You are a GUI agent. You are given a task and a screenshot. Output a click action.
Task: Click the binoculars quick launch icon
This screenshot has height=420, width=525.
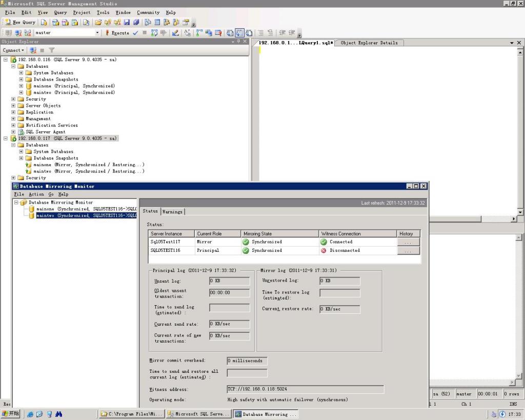point(58,414)
